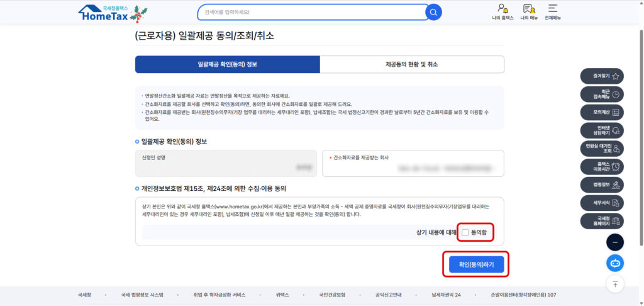Screen dimensions: 644x306
Task: Click 간소화자료를 제공받는 회사 field
Action: [413, 163]
